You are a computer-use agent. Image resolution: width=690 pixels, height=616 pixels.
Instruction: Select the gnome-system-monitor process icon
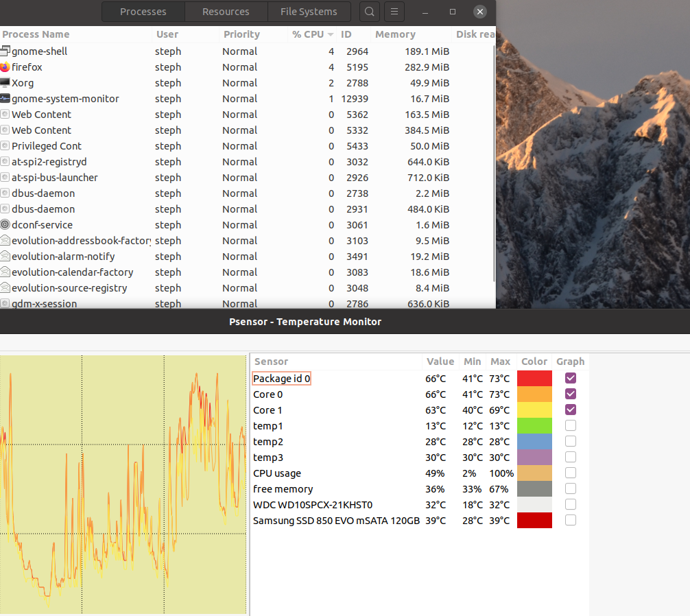click(5, 99)
